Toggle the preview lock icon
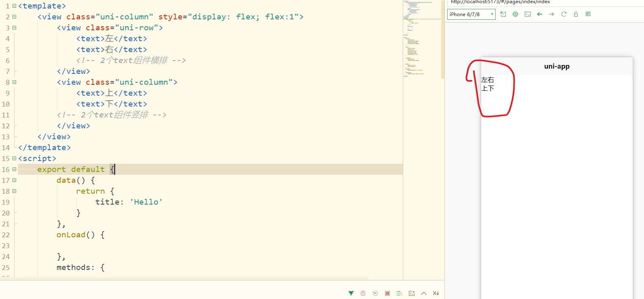Screen dimensions: 644x299 tap(576, 14)
